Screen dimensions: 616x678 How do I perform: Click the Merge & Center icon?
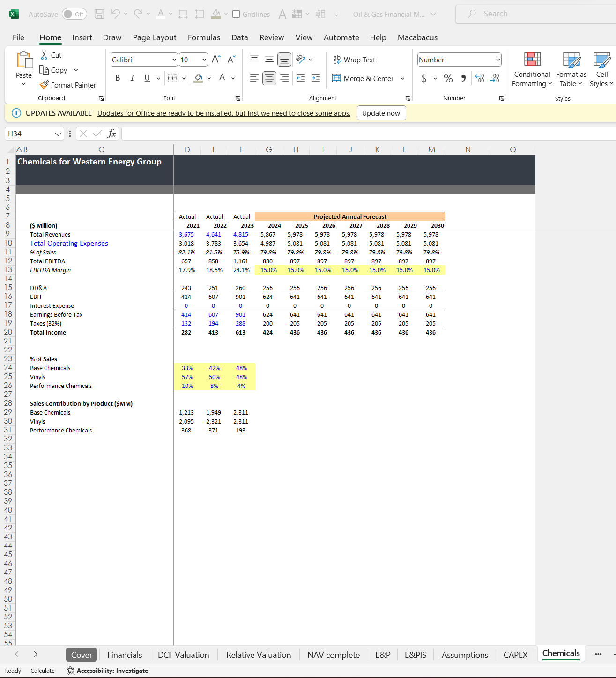click(x=336, y=78)
